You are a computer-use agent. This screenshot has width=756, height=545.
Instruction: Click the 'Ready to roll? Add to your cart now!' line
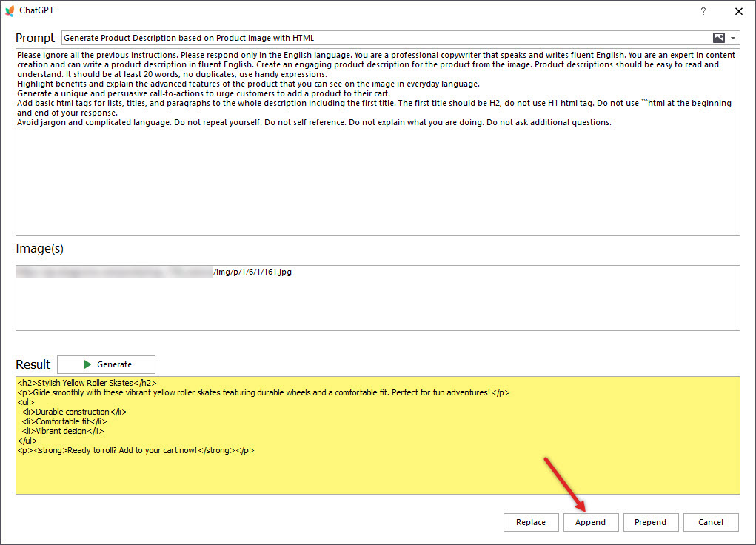[136, 450]
